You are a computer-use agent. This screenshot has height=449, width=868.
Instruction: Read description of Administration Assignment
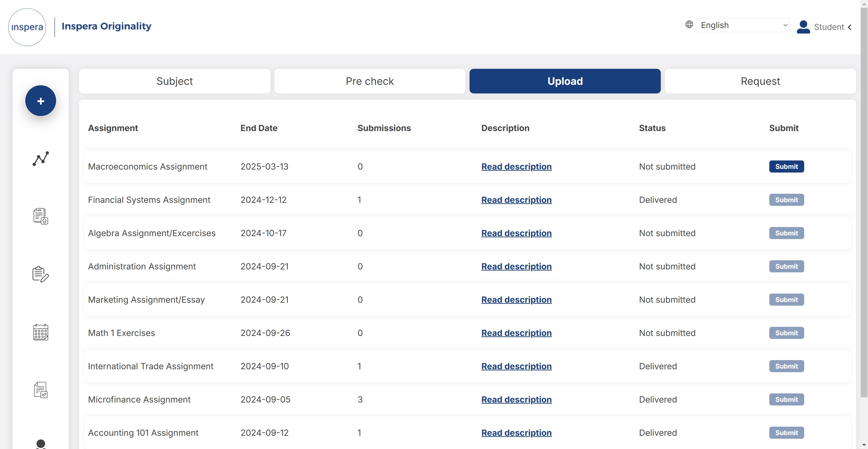(x=516, y=266)
